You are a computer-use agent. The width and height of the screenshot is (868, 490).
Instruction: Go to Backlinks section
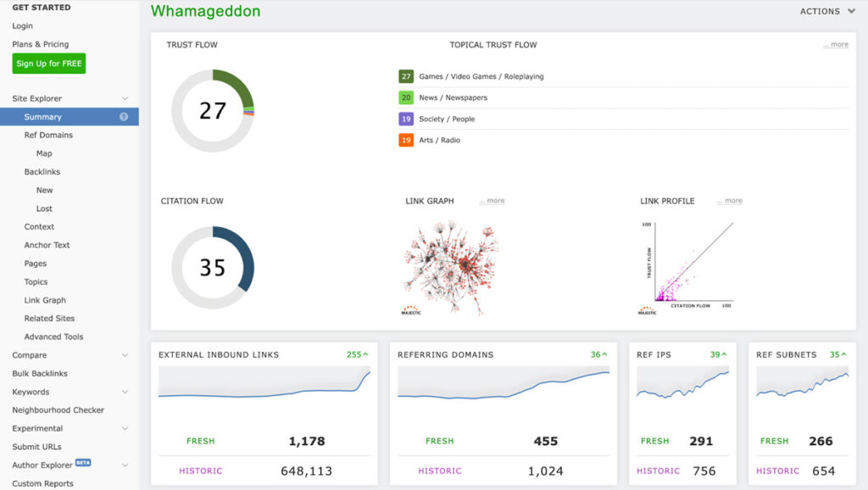(x=42, y=171)
